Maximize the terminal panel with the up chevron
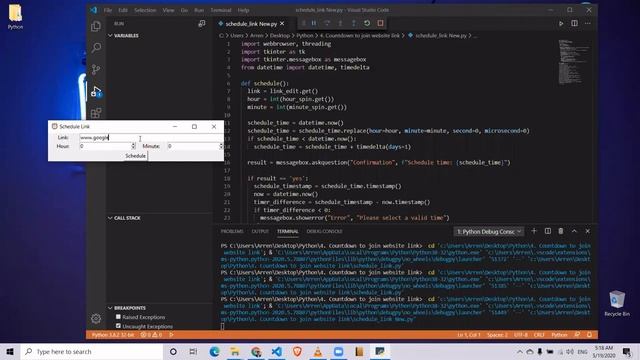Image resolution: width=640 pixels, height=360 pixels. (x=574, y=231)
